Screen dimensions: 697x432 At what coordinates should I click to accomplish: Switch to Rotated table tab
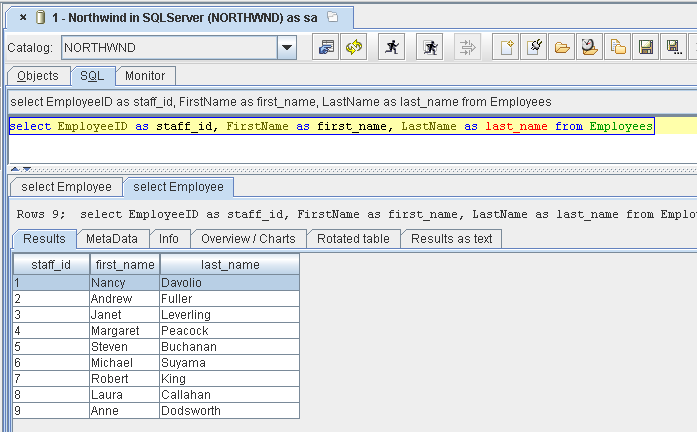353,239
